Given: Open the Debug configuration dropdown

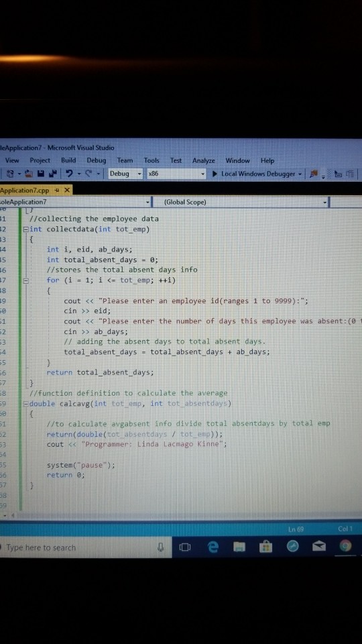Looking at the screenshot, I should tap(125, 174).
